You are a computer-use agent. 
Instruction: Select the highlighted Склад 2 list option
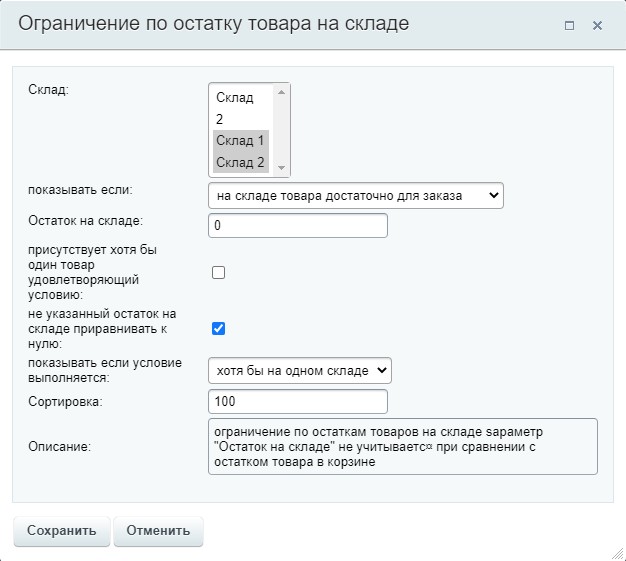click(240, 162)
